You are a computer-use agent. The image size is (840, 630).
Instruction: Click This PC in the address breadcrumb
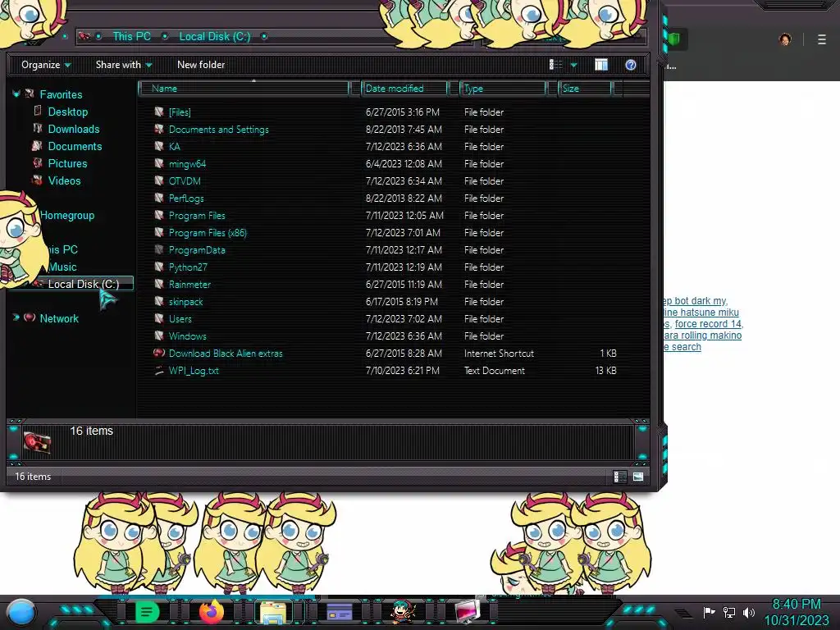(132, 36)
